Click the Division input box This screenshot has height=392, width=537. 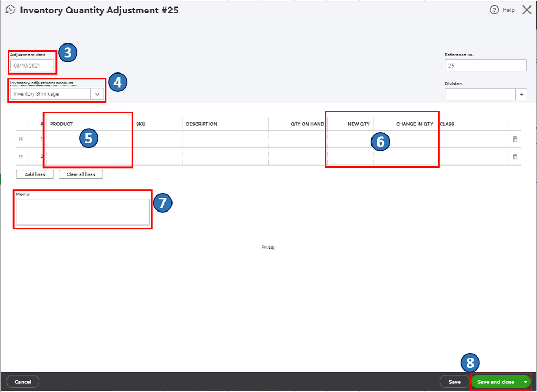tap(480, 95)
